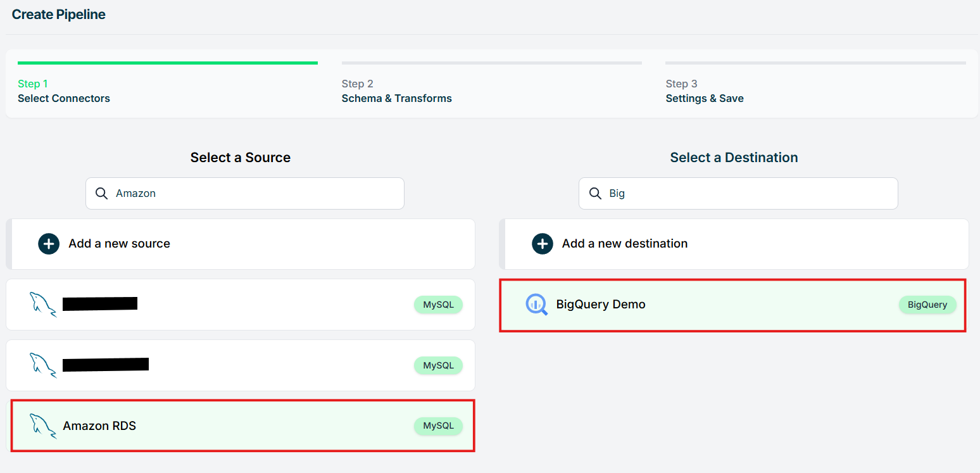
Task: Click the magnifier icon in the source search box
Action: [101, 193]
